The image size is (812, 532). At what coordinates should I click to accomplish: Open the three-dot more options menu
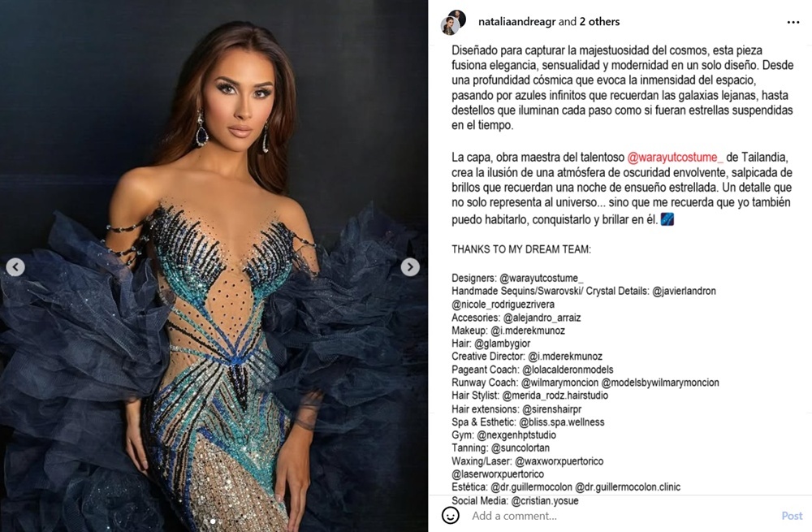[793, 22]
